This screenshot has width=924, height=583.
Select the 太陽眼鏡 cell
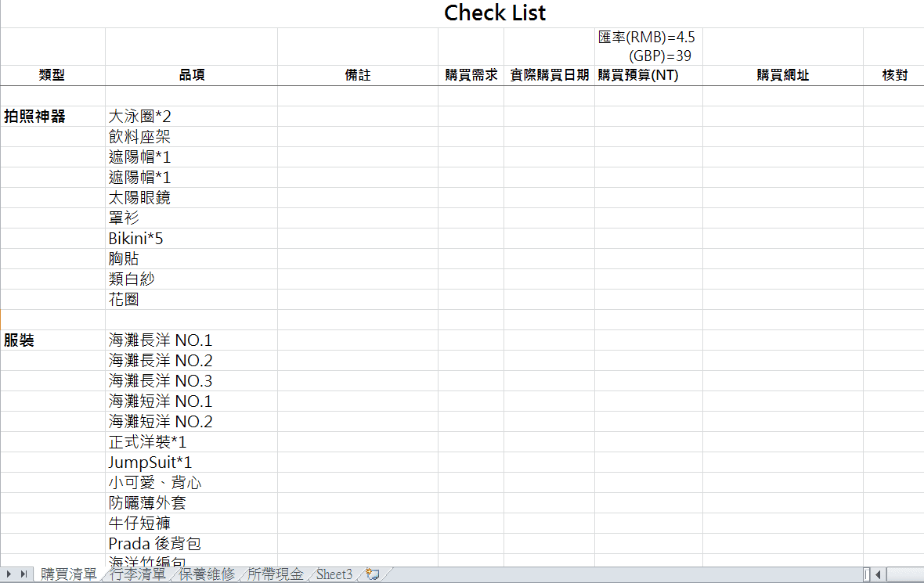coord(192,198)
